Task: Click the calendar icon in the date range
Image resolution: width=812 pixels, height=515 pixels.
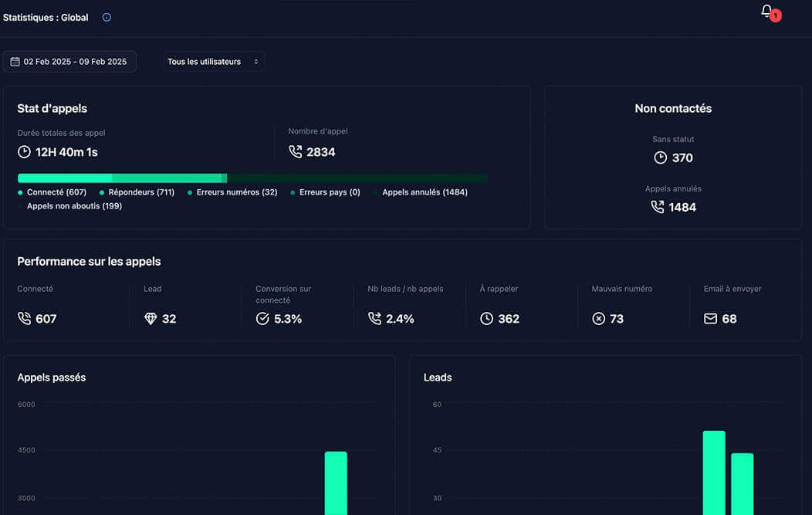Action: 15,62
